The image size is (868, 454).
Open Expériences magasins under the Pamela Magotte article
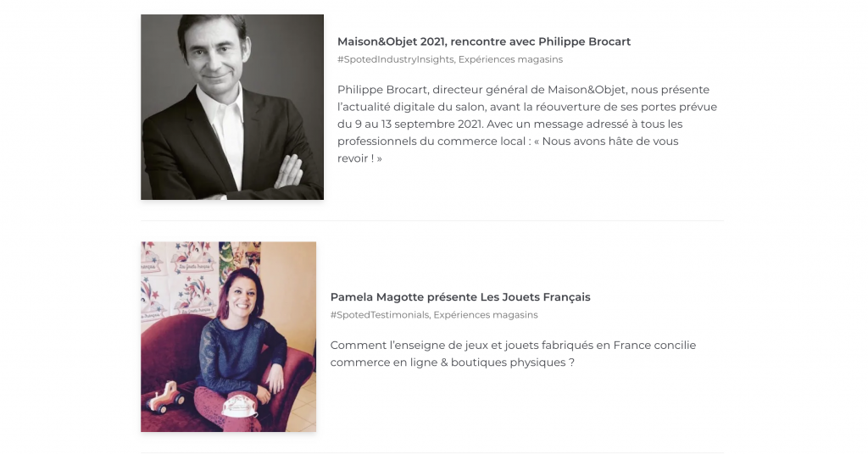coord(486,314)
